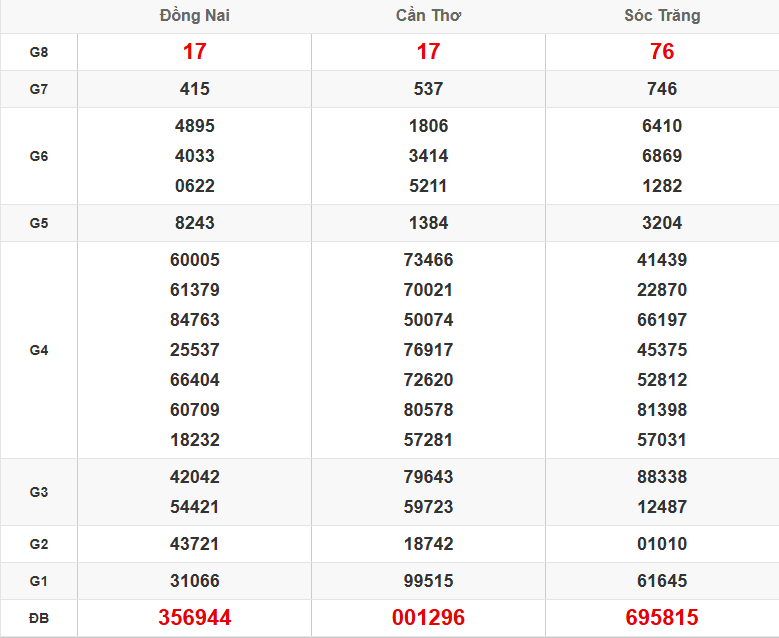Click the G4 row label
The image size is (779, 638).
(39, 350)
